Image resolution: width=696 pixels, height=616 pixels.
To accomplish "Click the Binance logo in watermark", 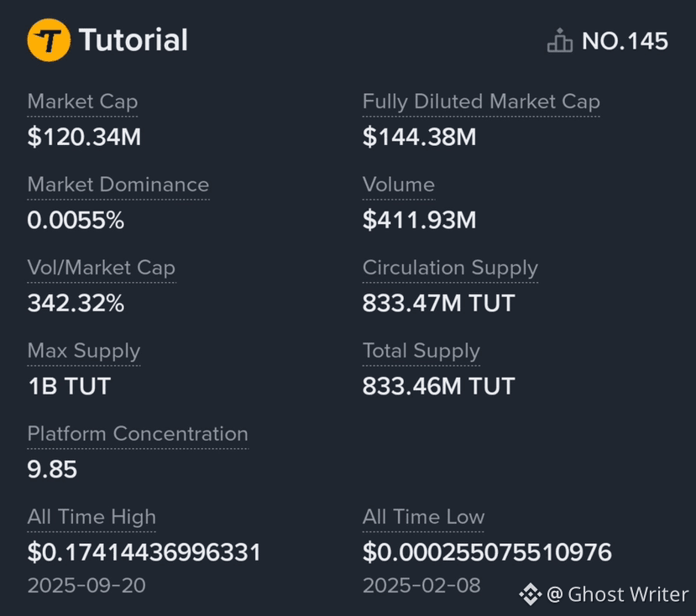I will [x=531, y=594].
